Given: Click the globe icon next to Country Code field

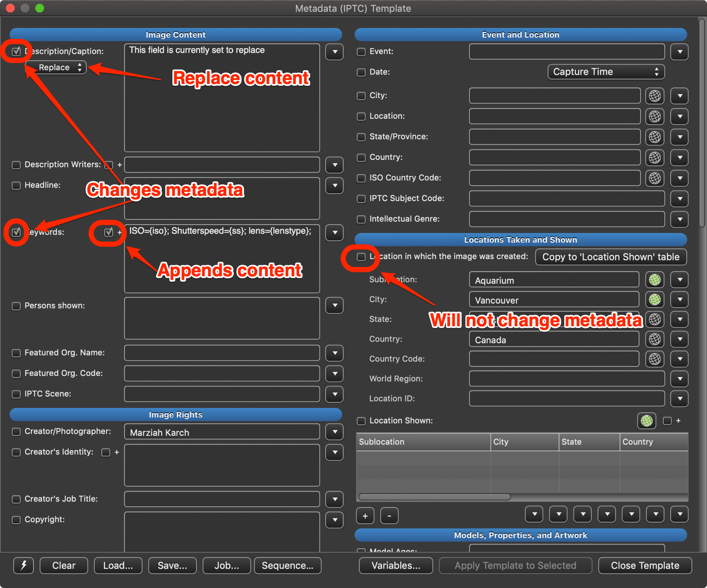Looking at the screenshot, I should click(x=655, y=359).
